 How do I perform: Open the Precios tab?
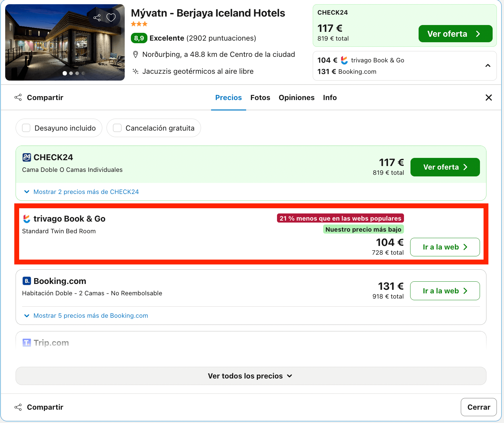pos(229,97)
